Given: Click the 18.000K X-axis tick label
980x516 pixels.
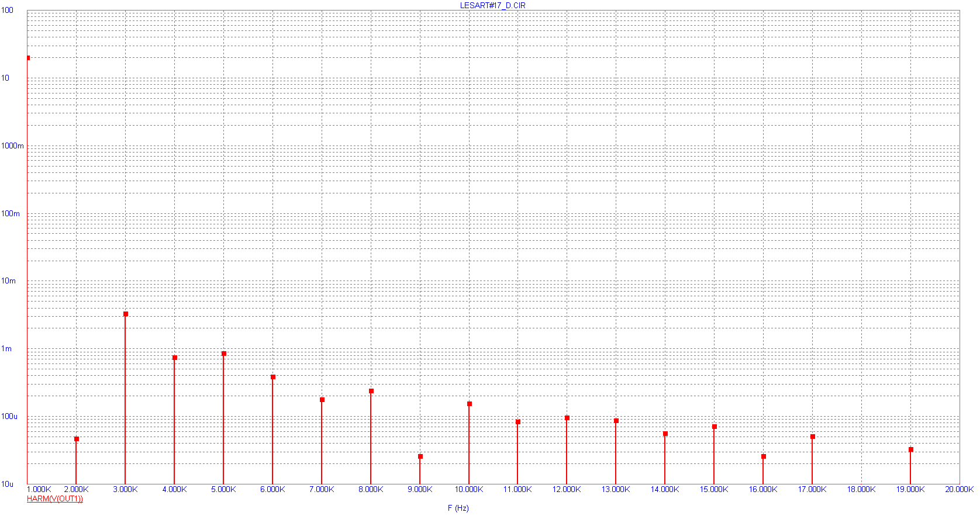Looking at the screenshot, I should coord(861,489).
